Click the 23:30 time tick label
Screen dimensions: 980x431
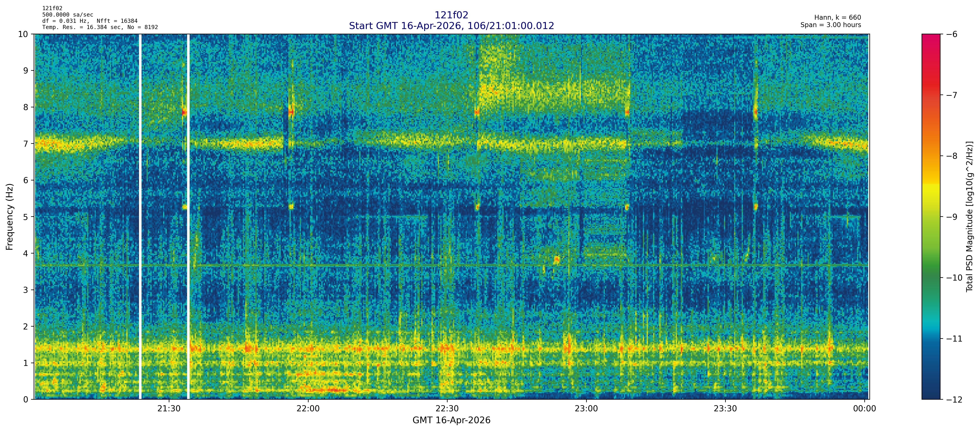coord(725,409)
